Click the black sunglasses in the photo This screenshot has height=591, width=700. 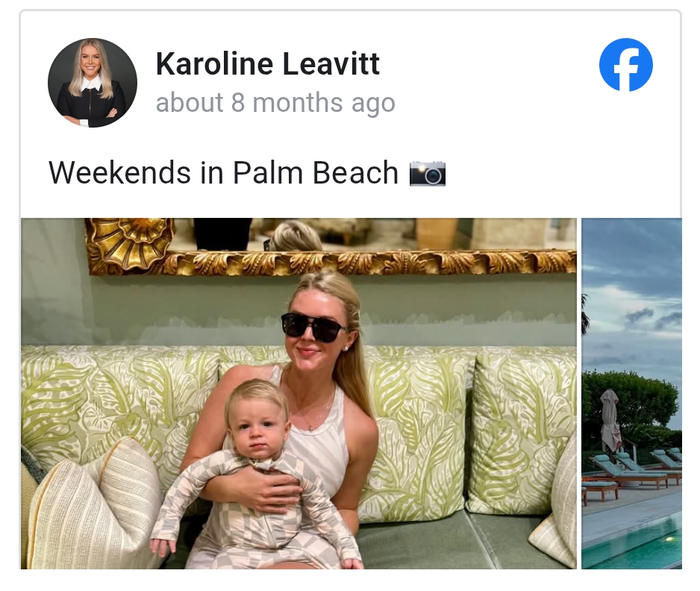point(313,327)
